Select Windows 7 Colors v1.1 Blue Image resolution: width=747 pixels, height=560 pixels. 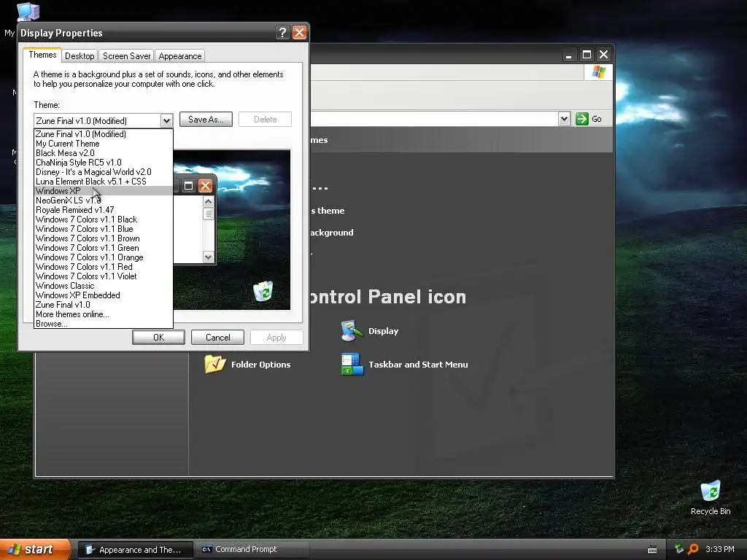(104, 229)
